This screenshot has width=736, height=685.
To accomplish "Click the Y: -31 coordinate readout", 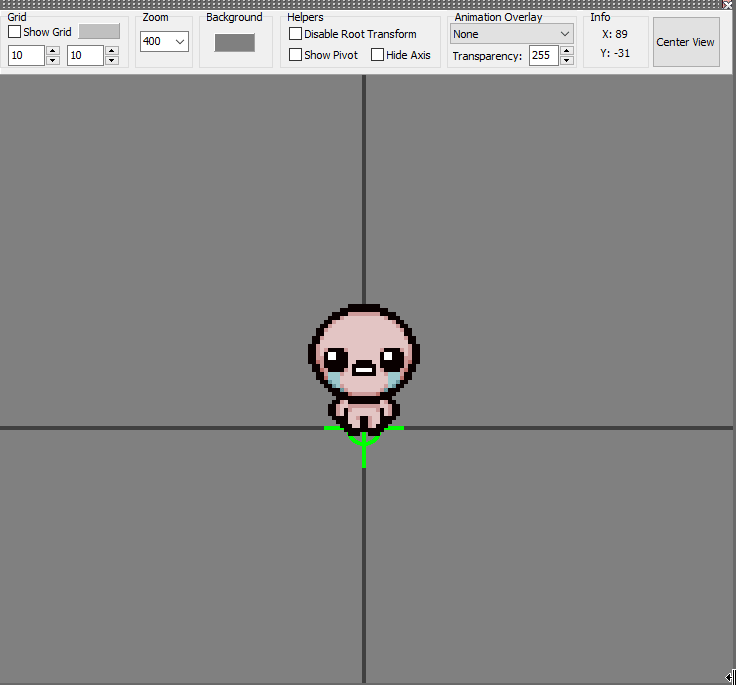I will 615,53.
